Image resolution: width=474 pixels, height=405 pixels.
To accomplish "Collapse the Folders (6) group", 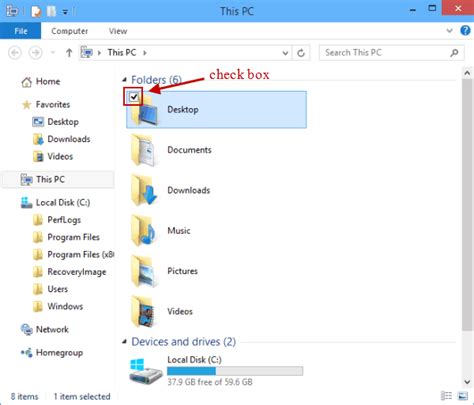I will pyautogui.click(x=125, y=79).
